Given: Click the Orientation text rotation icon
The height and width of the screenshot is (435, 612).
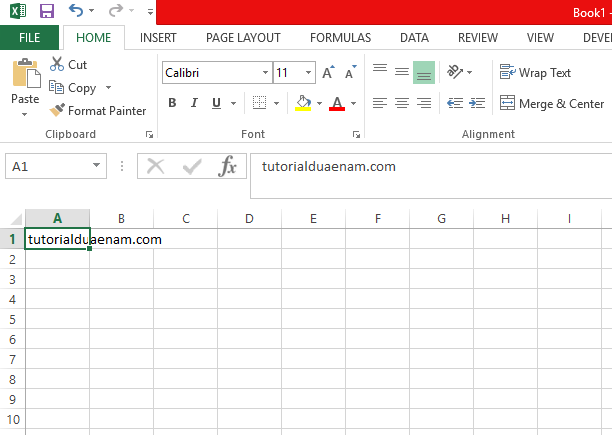Looking at the screenshot, I should click(455, 72).
